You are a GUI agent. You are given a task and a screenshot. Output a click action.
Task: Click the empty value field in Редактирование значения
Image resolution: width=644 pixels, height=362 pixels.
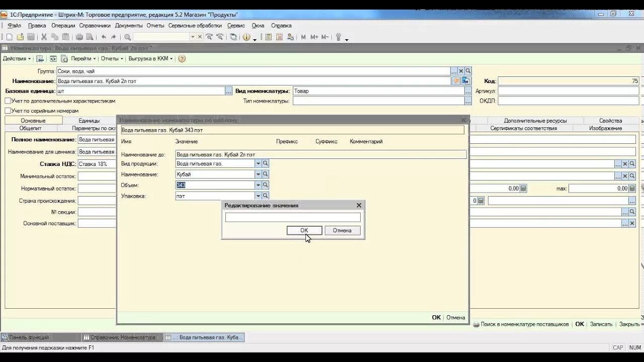click(293, 217)
